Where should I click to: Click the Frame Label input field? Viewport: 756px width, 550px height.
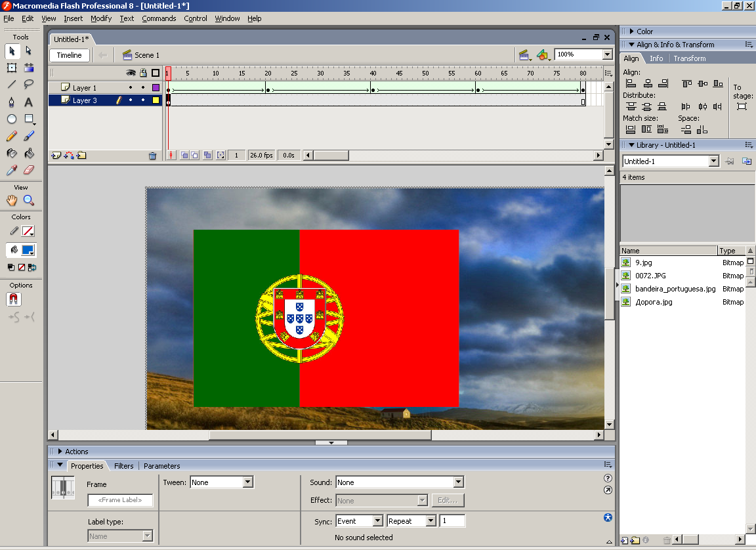pos(120,500)
